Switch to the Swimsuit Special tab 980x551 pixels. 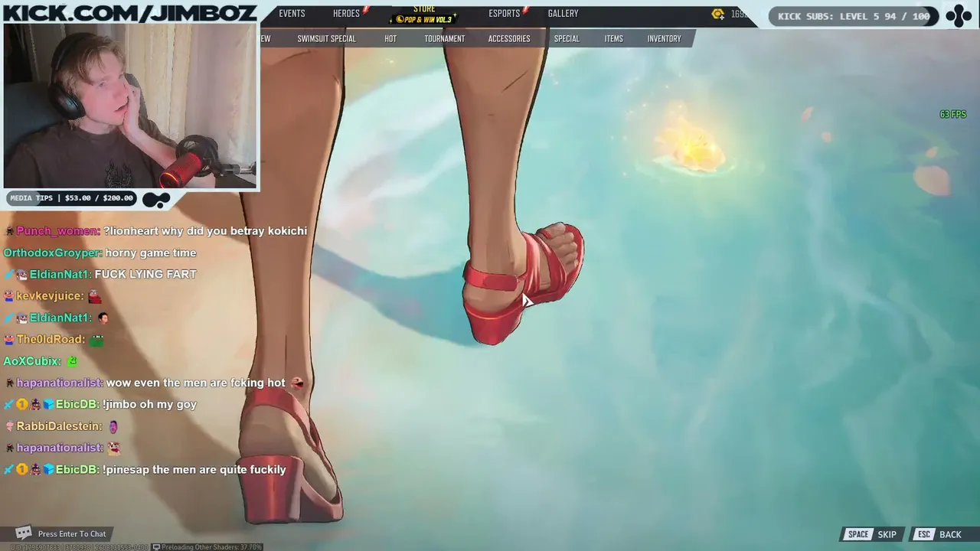pos(326,38)
